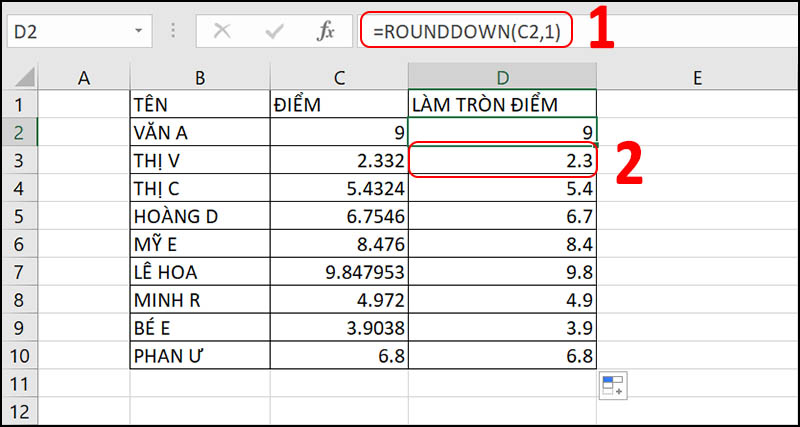
Task: Select the cell BÉ E
Action: (200, 328)
